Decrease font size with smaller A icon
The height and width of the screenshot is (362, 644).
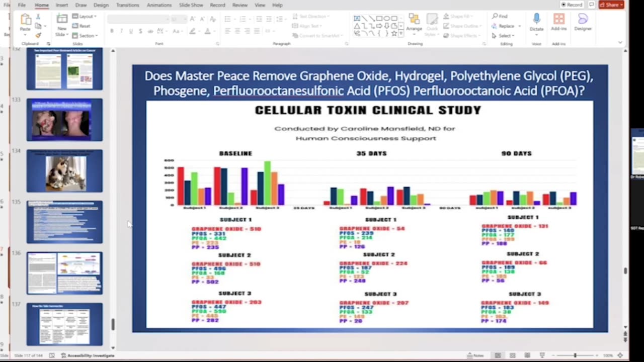pos(202,19)
